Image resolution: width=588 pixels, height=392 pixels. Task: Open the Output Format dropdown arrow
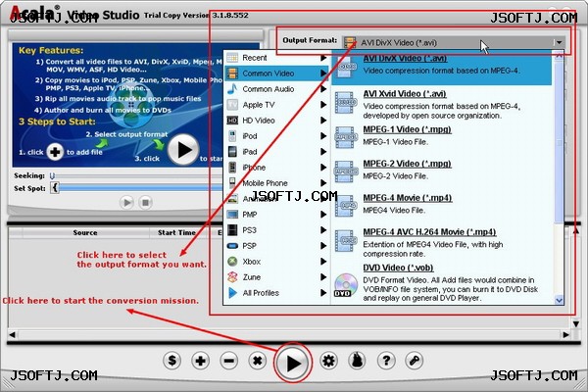click(559, 42)
